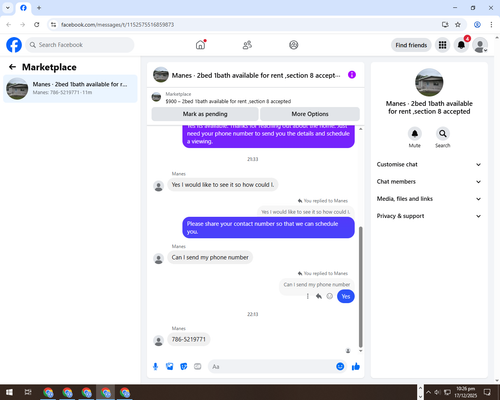The image size is (500, 400).
Task: Open the notifications bell
Action: (x=461, y=45)
